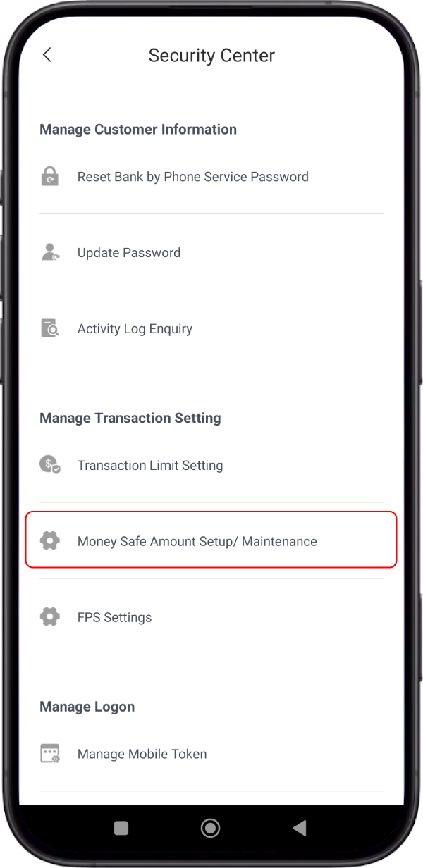Open Manage Mobile Token
Screen dimensions: 423x868
click(x=211, y=754)
